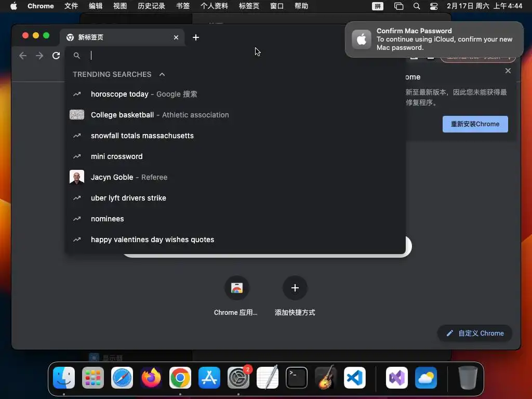
Task: Click the date and time clock
Action: pyautogui.click(x=485, y=6)
